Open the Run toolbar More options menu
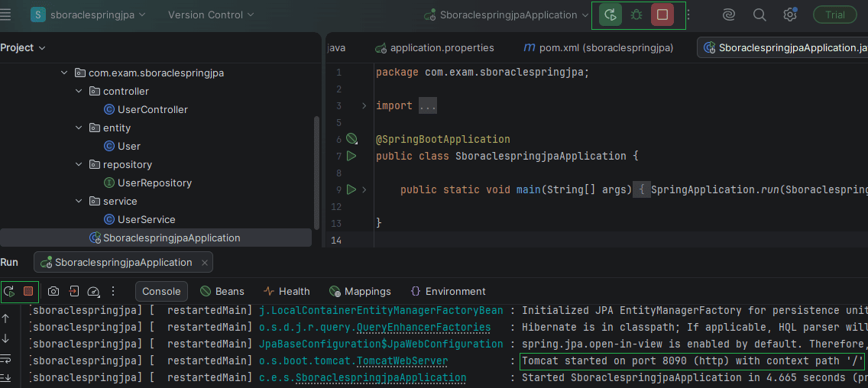 point(113,291)
